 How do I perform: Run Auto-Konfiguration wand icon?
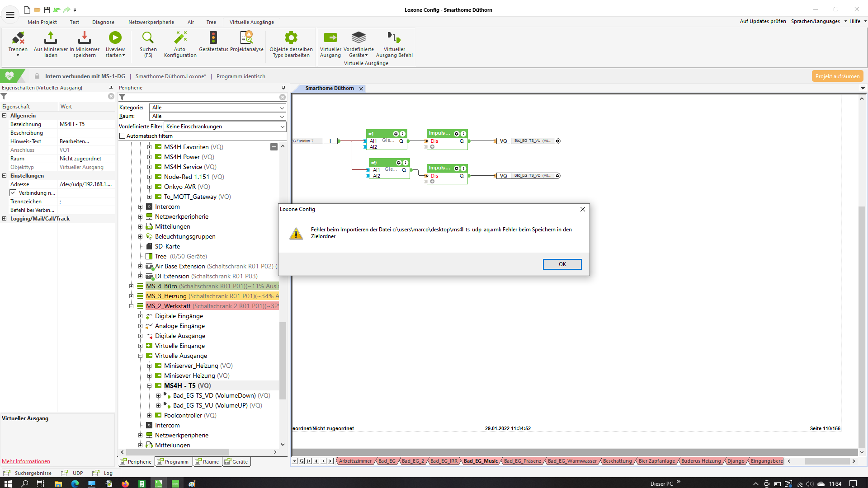click(x=180, y=38)
